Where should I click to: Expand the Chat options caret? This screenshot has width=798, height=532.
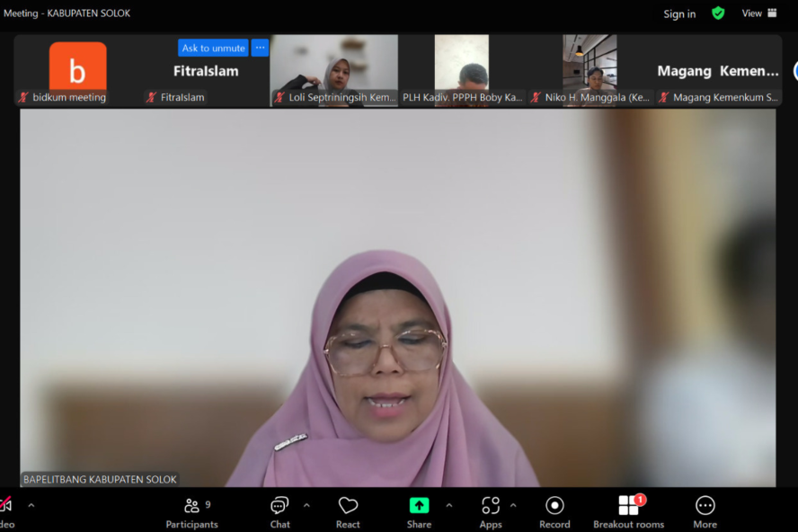pyautogui.click(x=306, y=505)
